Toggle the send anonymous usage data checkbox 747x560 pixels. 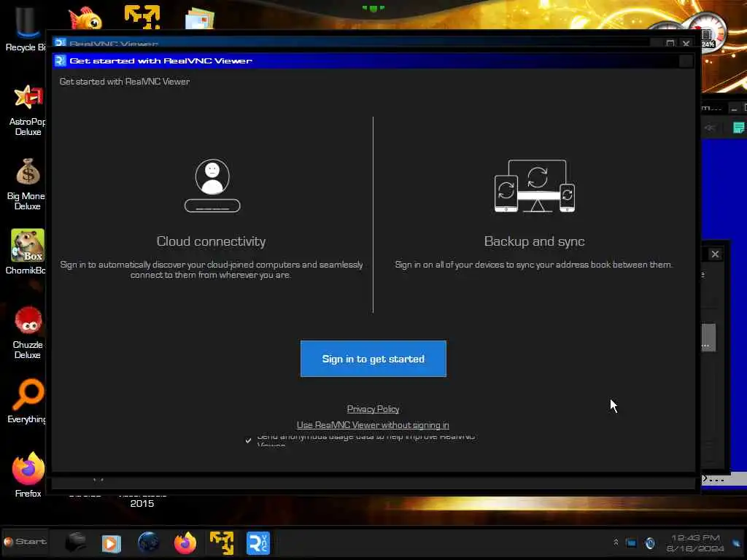pos(248,440)
